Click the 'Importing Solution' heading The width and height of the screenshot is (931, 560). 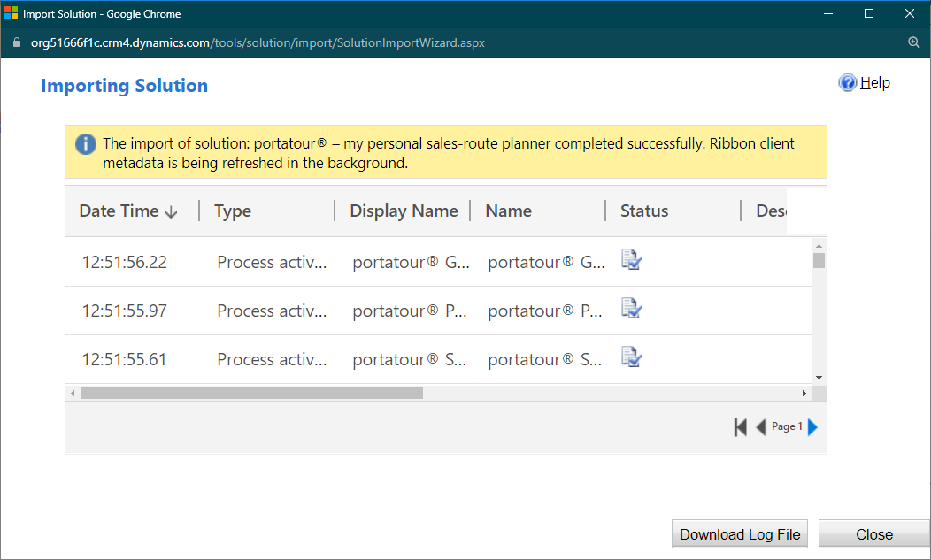click(x=125, y=86)
